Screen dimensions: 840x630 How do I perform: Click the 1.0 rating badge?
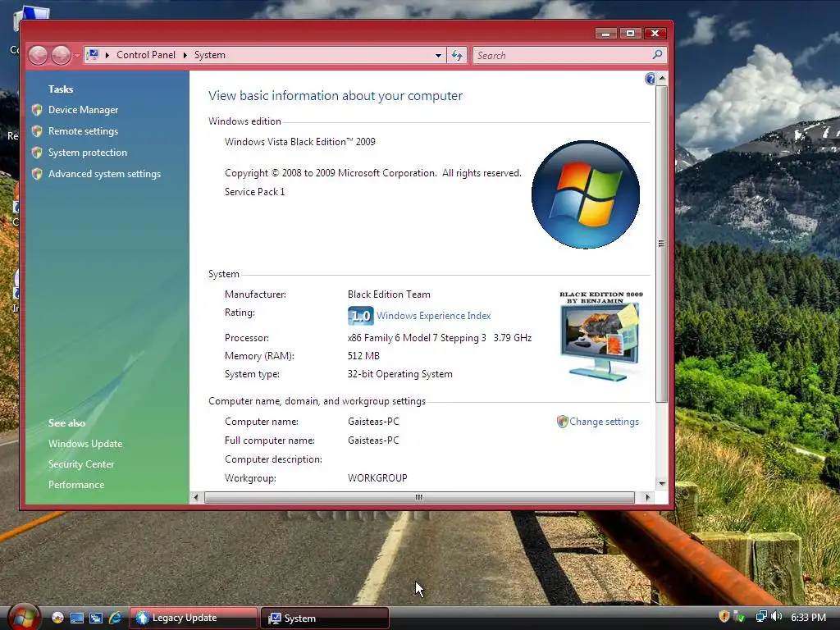[x=361, y=316]
